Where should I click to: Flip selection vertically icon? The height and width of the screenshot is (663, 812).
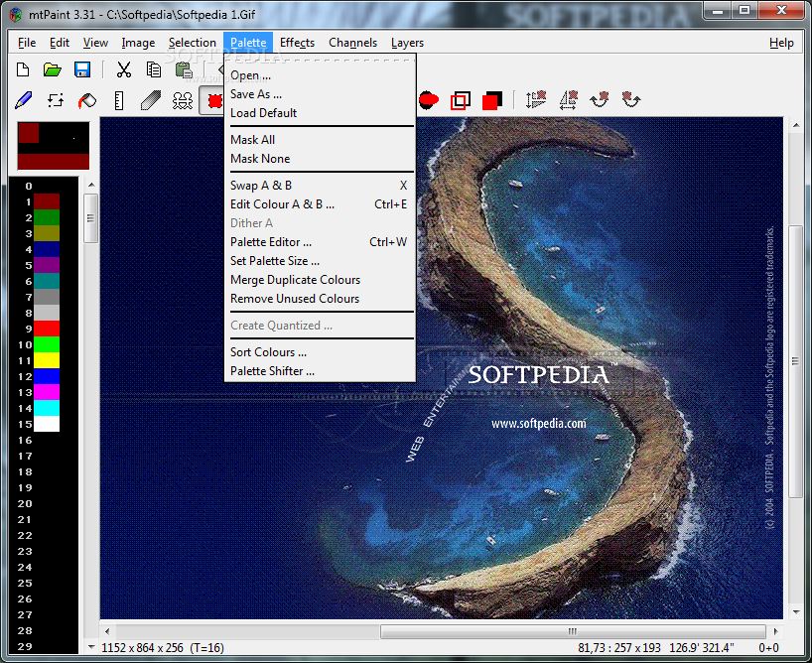tap(536, 99)
